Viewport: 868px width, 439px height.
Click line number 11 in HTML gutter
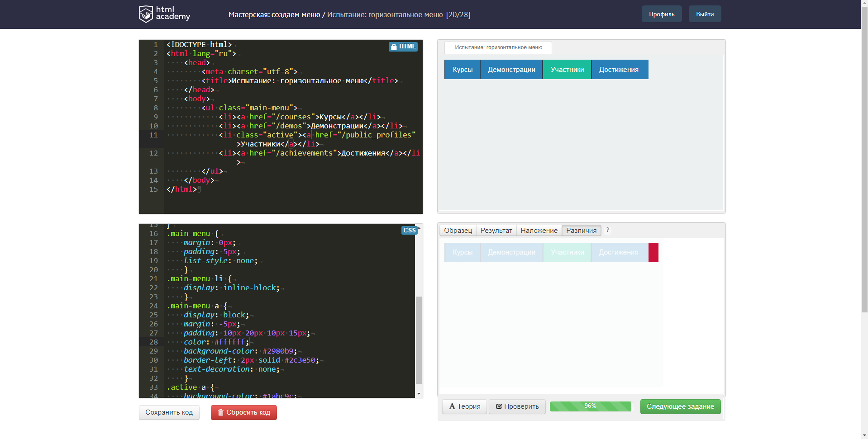[154, 135]
